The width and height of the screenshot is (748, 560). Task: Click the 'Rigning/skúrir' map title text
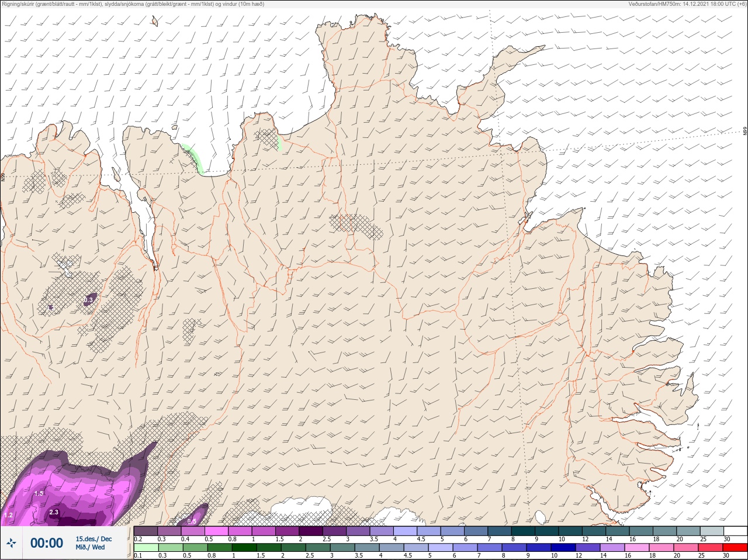pos(133,4)
